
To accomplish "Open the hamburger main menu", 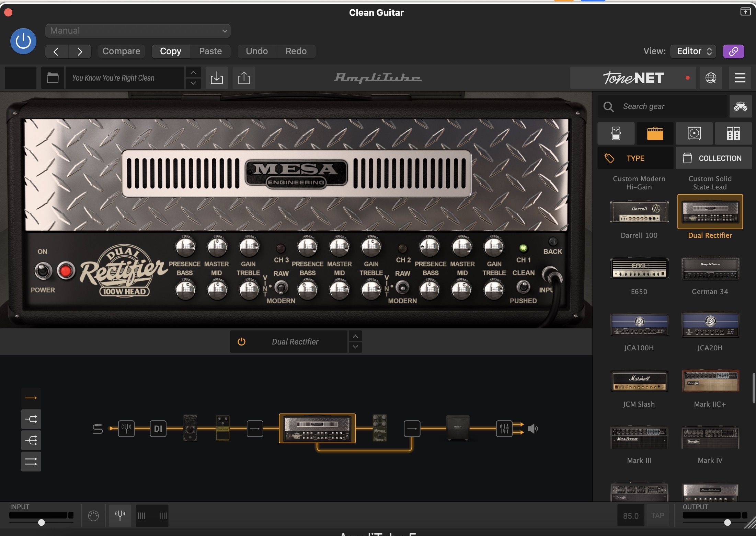I will pos(740,78).
